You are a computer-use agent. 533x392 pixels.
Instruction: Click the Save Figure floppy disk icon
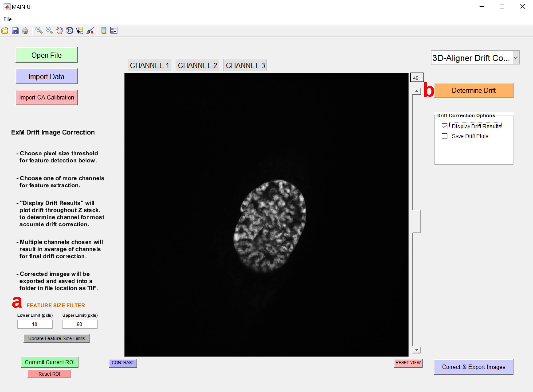click(x=15, y=31)
